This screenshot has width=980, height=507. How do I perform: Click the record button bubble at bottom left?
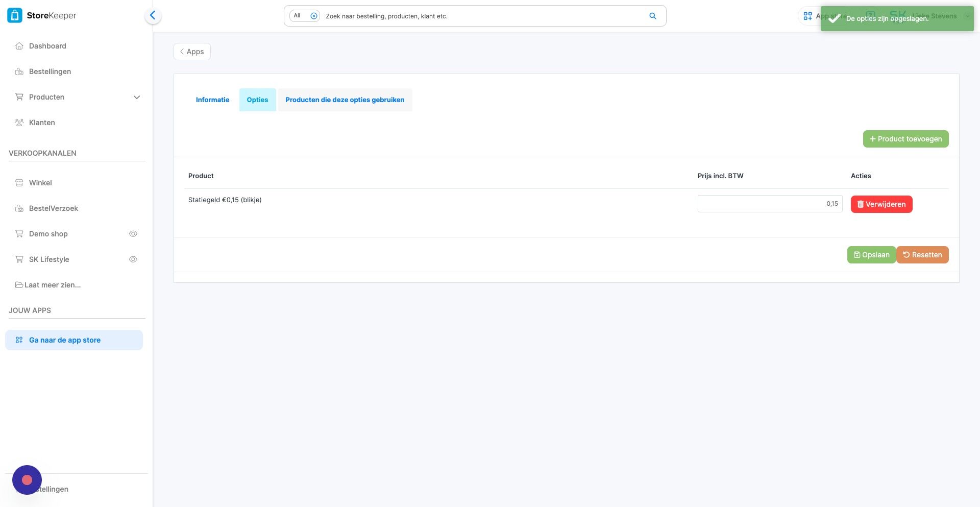click(x=27, y=480)
